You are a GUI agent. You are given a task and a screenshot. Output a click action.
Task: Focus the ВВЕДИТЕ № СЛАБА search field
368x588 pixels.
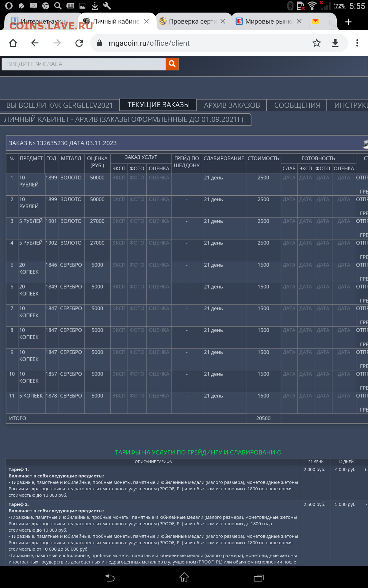83,64
